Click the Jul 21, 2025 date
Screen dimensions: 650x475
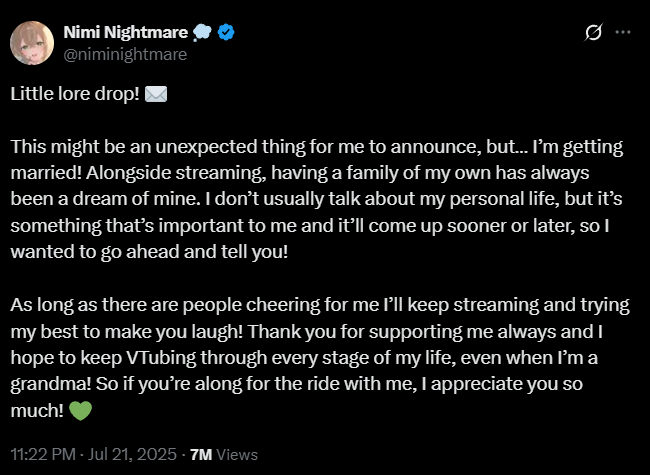(x=132, y=454)
